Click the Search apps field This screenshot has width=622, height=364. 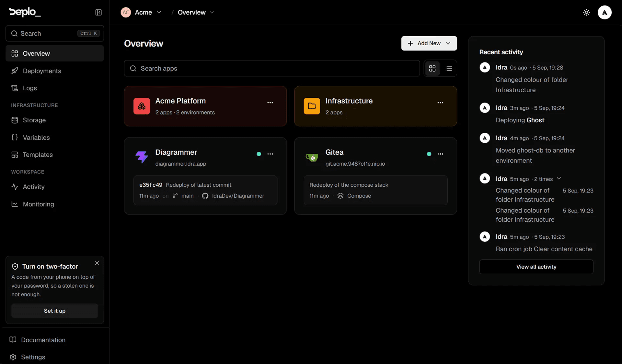(272, 68)
